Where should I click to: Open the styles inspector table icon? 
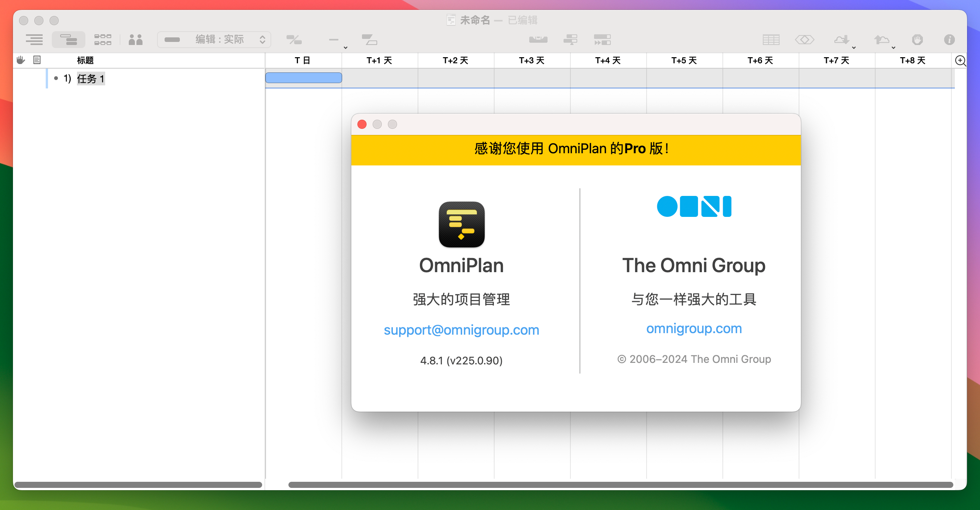771,40
